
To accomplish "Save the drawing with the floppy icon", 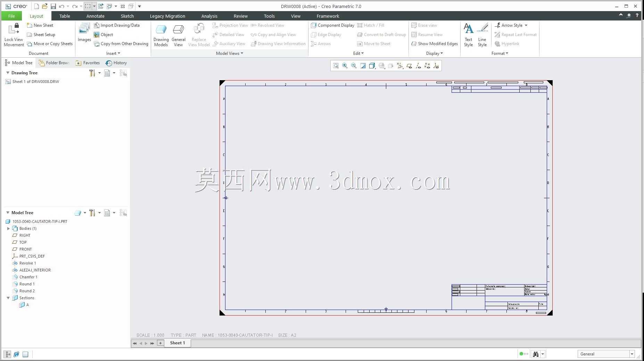I will click(x=53, y=6).
